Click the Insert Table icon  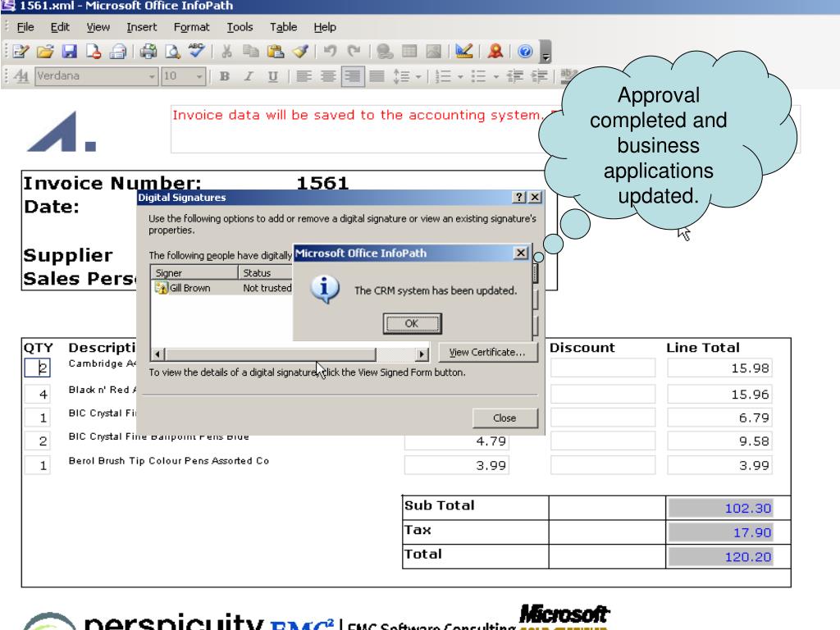pyautogui.click(x=409, y=52)
